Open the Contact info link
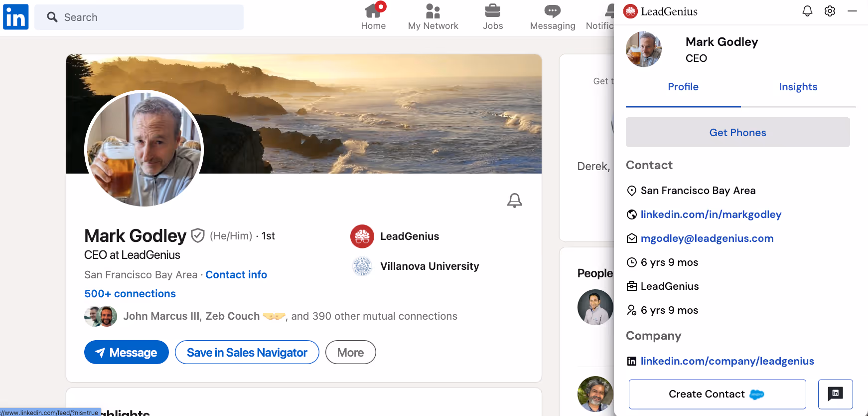 pyautogui.click(x=236, y=275)
